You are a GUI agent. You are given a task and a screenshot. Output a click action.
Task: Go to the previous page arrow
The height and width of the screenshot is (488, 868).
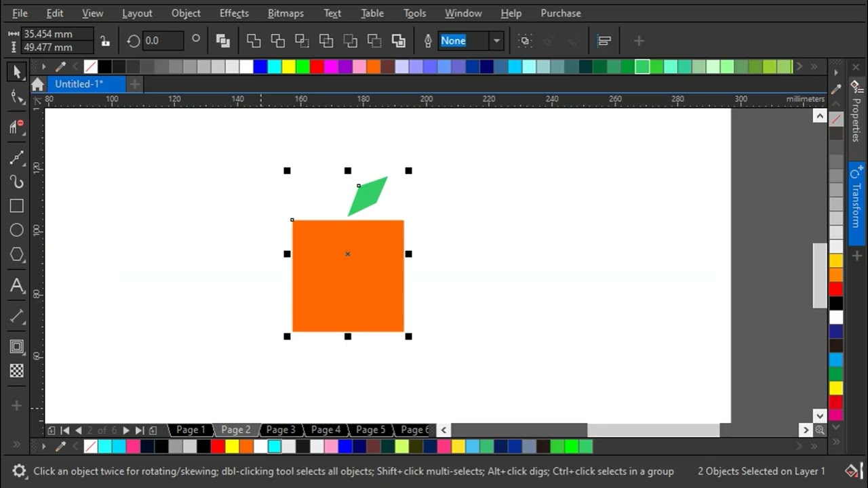(79, 430)
